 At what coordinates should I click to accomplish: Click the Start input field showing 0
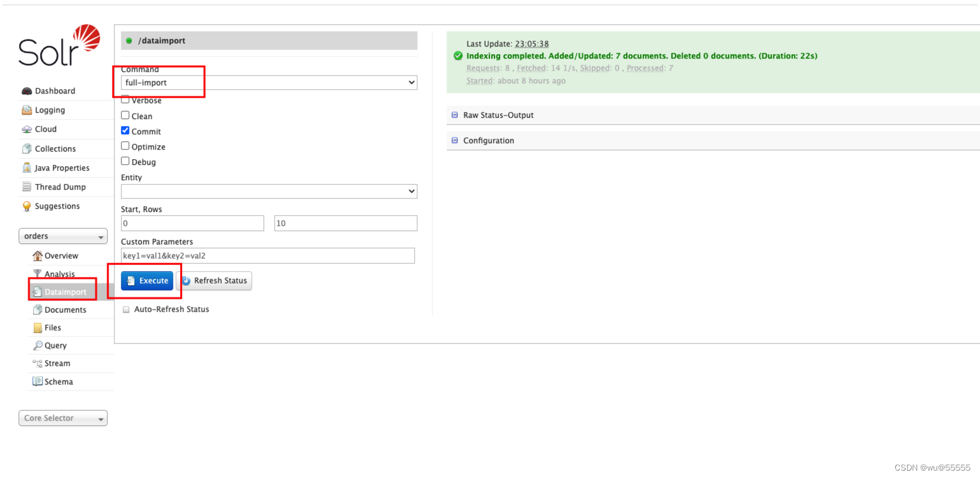192,224
